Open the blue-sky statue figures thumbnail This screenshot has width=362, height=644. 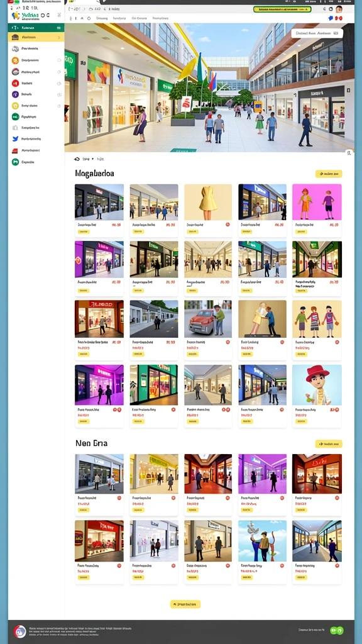tap(263, 541)
